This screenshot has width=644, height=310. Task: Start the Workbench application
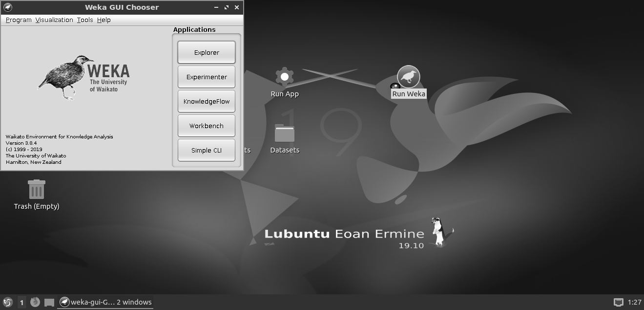coord(207,126)
